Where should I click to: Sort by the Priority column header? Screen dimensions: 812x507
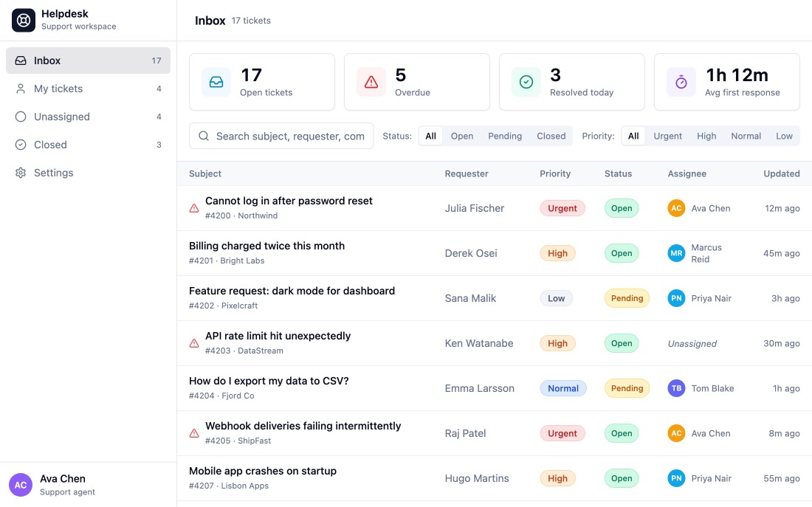[x=555, y=173]
